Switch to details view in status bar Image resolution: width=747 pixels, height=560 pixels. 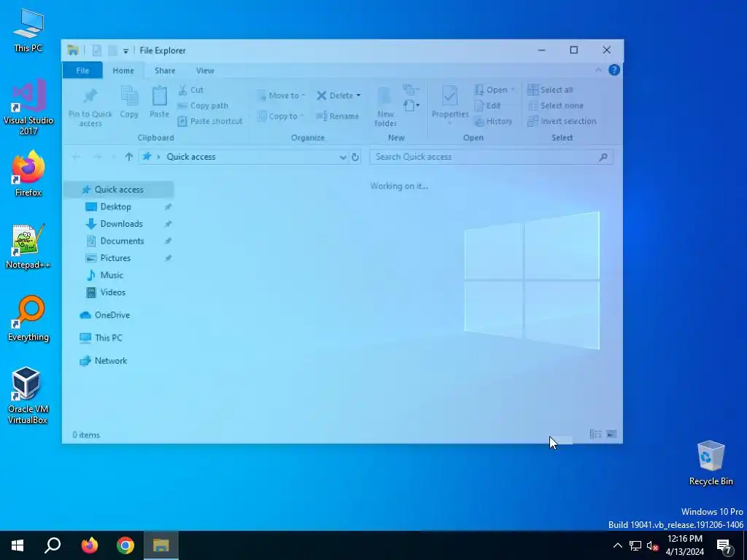(595, 434)
